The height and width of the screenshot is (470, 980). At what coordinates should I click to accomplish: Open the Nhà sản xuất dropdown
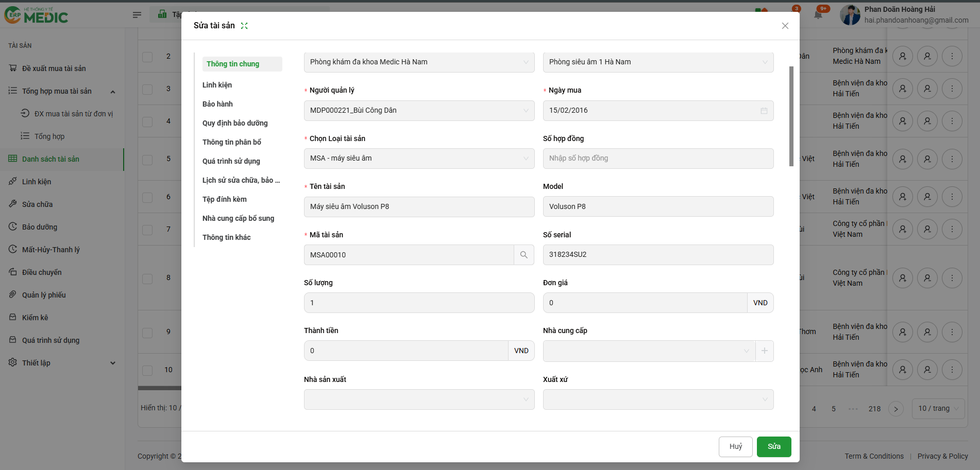tap(419, 399)
